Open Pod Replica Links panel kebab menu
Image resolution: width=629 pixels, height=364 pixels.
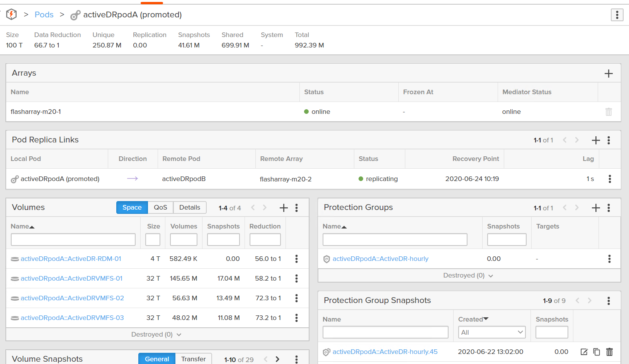609,140
